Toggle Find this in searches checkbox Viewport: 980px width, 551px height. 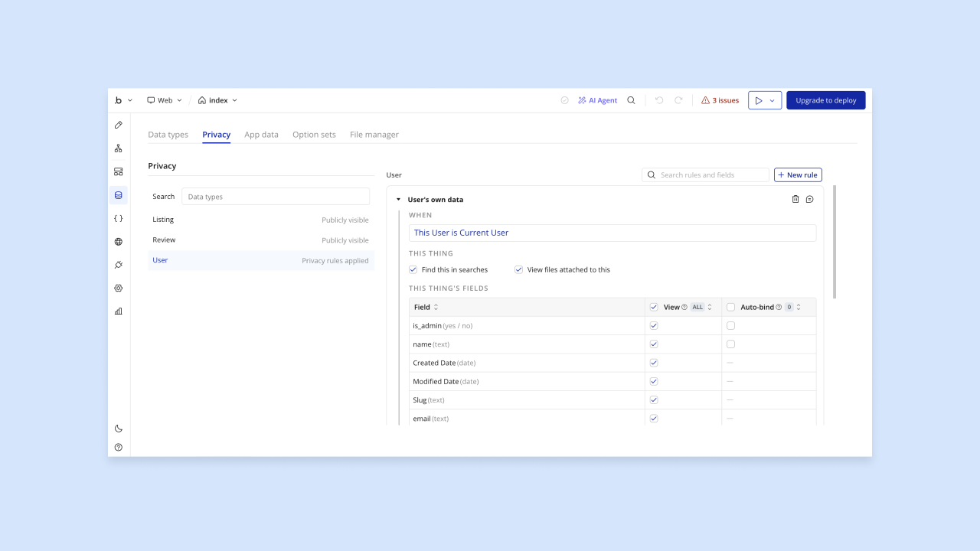click(413, 269)
